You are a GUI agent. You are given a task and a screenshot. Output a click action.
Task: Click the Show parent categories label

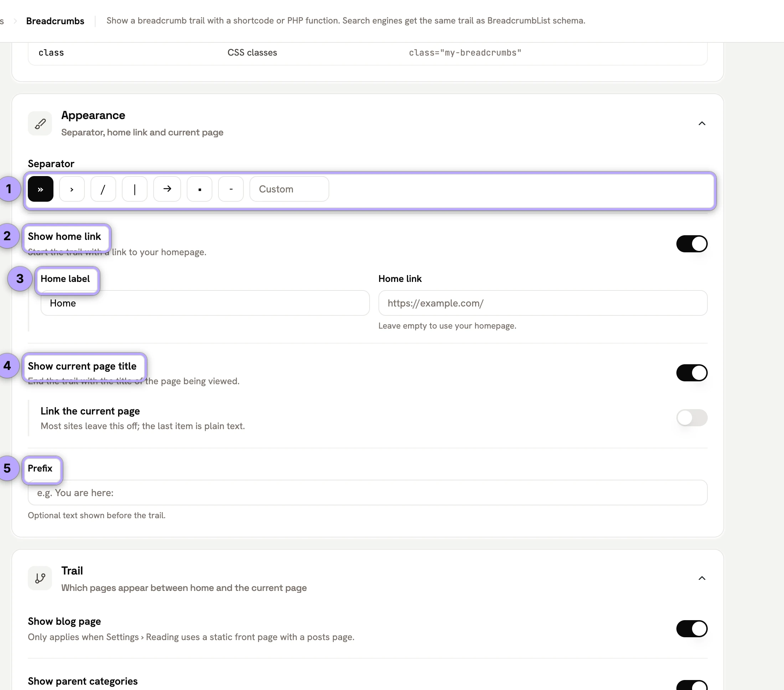coord(82,681)
